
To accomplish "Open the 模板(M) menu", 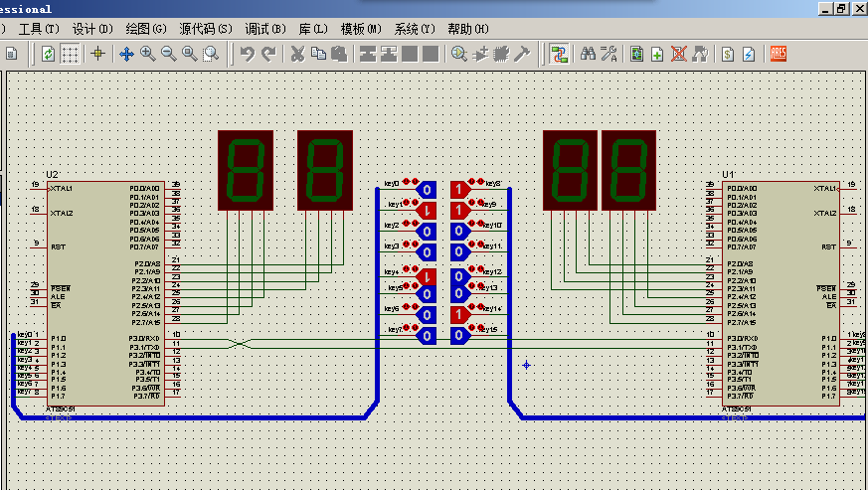I will tap(361, 29).
